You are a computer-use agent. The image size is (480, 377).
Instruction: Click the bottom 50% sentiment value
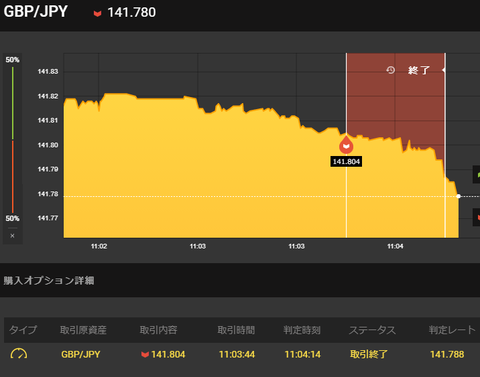click(x=12, y=218)
